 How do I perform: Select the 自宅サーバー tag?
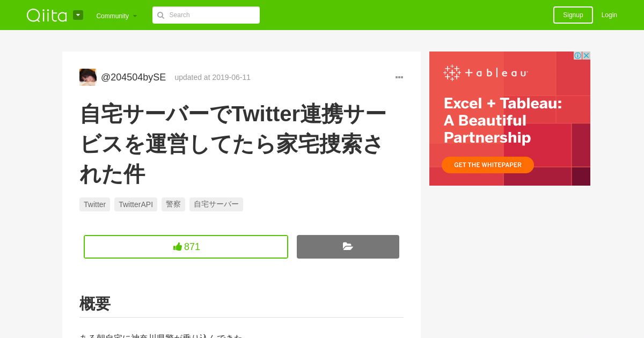click(x=216, y=204)
